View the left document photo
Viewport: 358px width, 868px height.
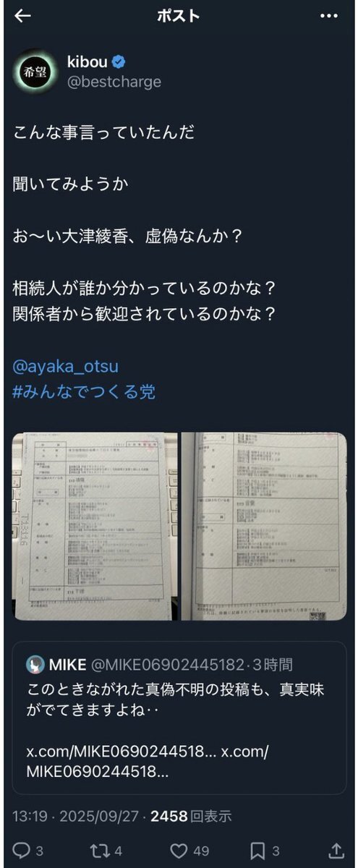pyautogui.click(x=95, y=526)
